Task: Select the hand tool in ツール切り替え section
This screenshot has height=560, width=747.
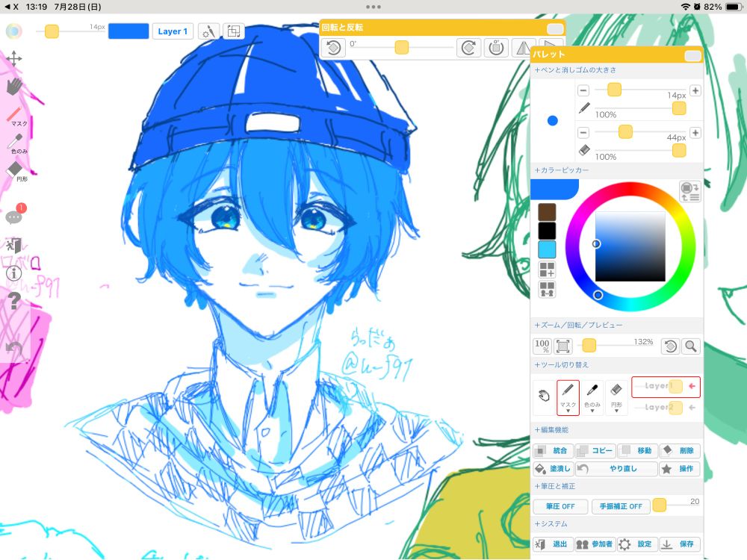Action: pyautogui.click(x=544, y=395)
